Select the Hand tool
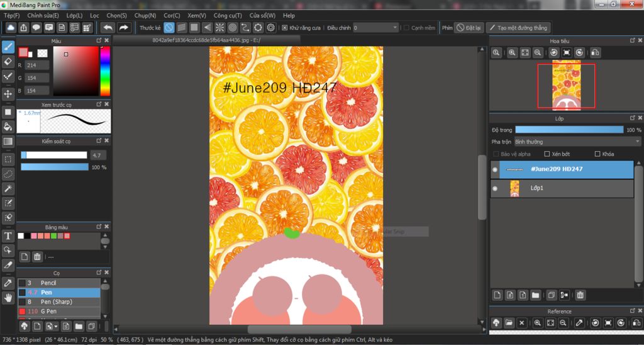The image size is (644, 345). click(x=8, y=297)
